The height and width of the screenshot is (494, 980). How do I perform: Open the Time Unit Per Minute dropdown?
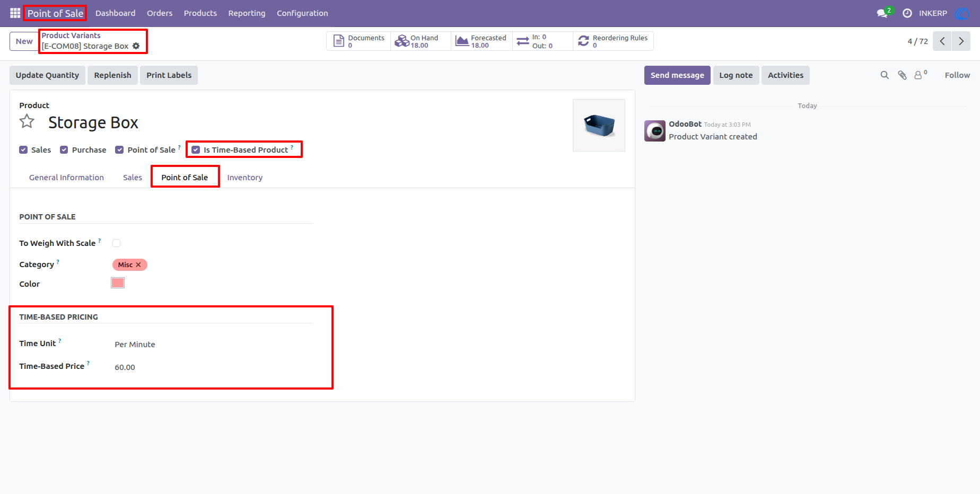tap(212, 345)
